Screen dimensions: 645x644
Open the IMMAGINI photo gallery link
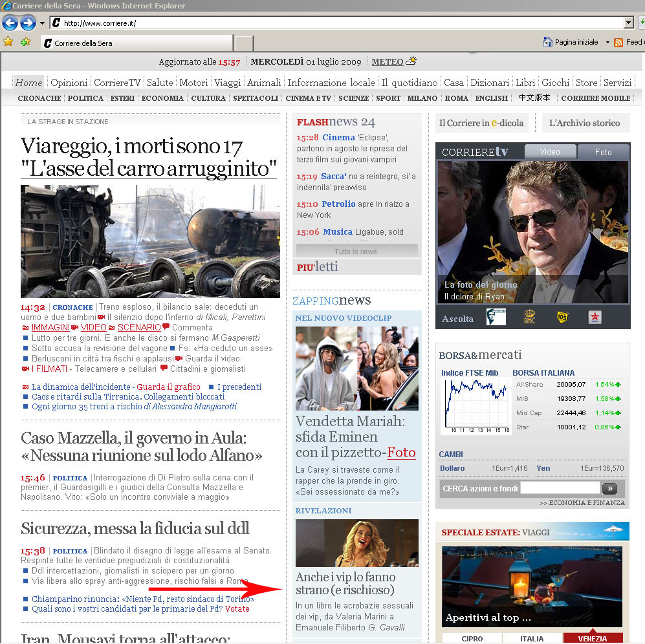click(50, 327)
